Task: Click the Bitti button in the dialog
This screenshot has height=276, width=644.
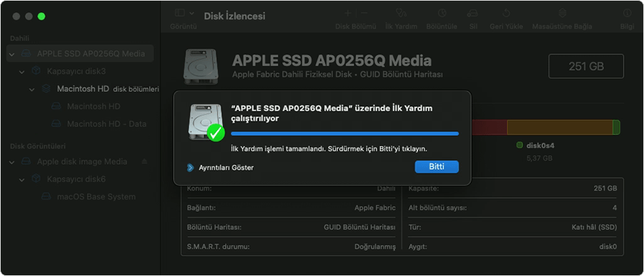Action: pyautogui.click(x=436, y=167)
